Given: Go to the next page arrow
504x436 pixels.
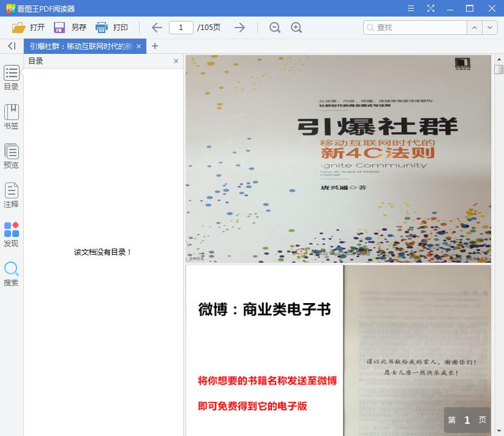Looking at the screenshot, I should pyautogui.click(x=240, y=28).
